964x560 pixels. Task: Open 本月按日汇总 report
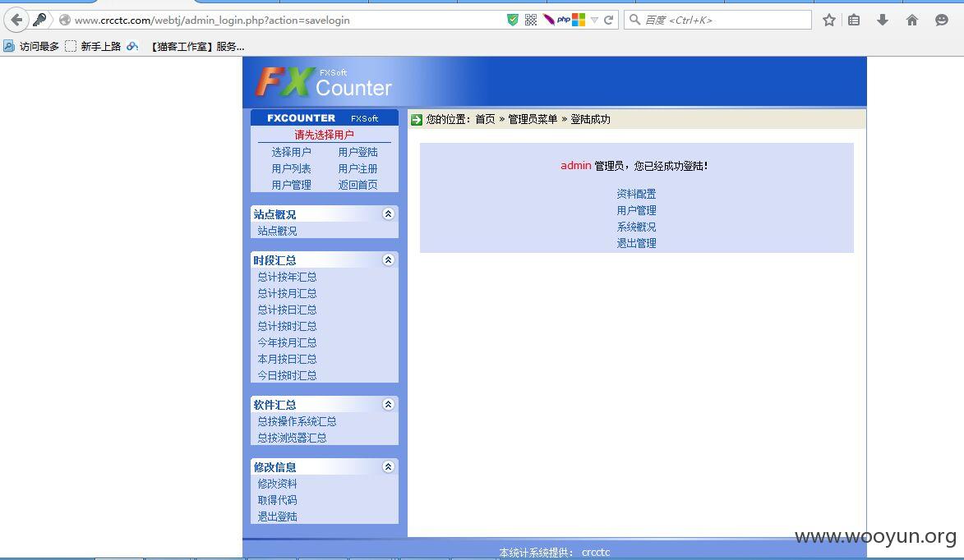pos(287,359)
